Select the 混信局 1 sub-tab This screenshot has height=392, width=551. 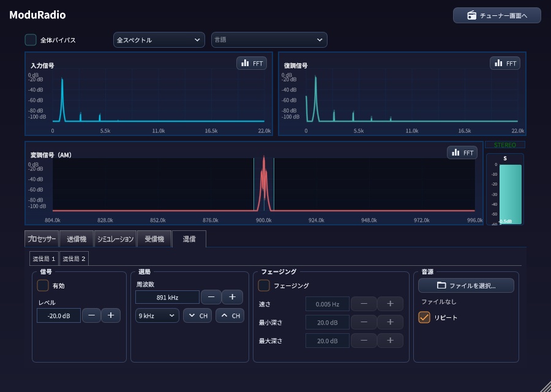44,258
